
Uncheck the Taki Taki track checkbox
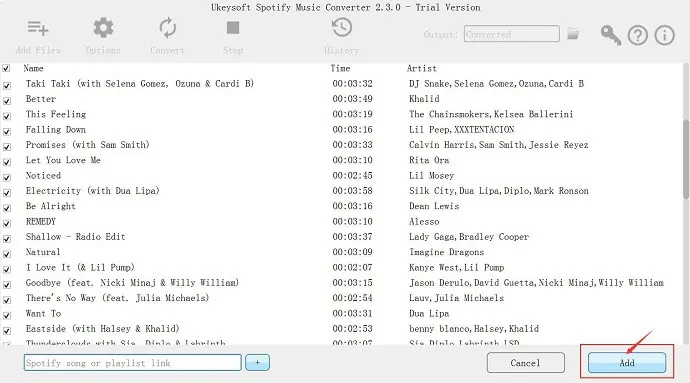(7, 85)
